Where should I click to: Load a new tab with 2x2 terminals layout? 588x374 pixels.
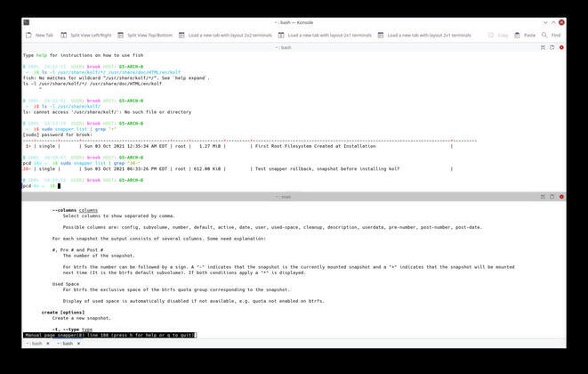pyautogui.click(x=225, y=36)
